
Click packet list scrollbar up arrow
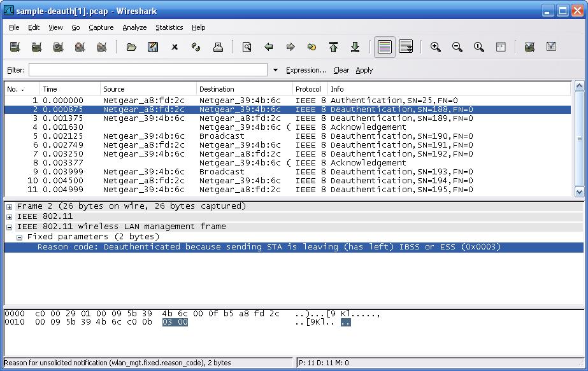(579, 86)
